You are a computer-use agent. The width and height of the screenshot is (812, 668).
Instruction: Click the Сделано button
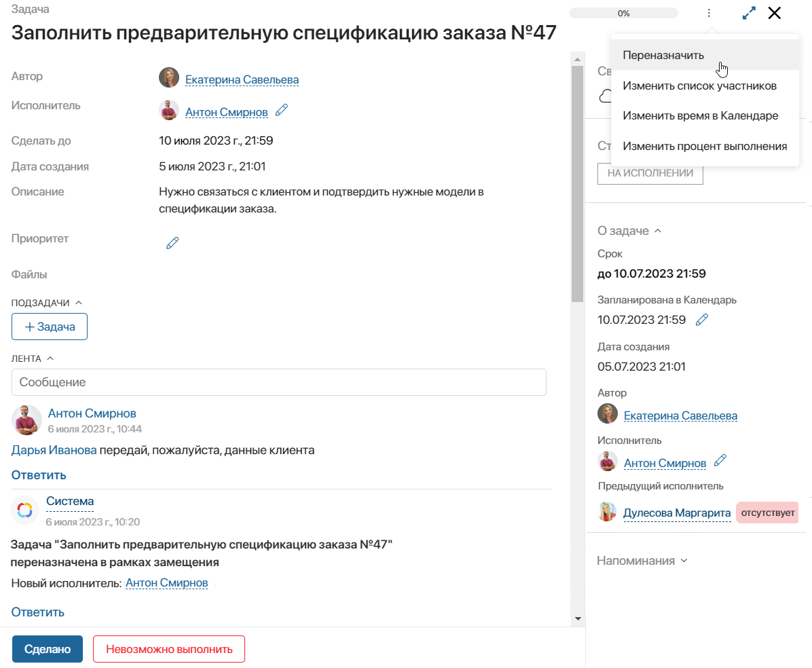48,649
